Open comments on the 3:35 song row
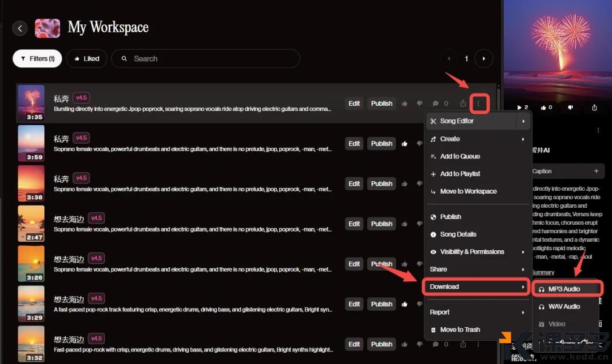 (x=436, y=104)
